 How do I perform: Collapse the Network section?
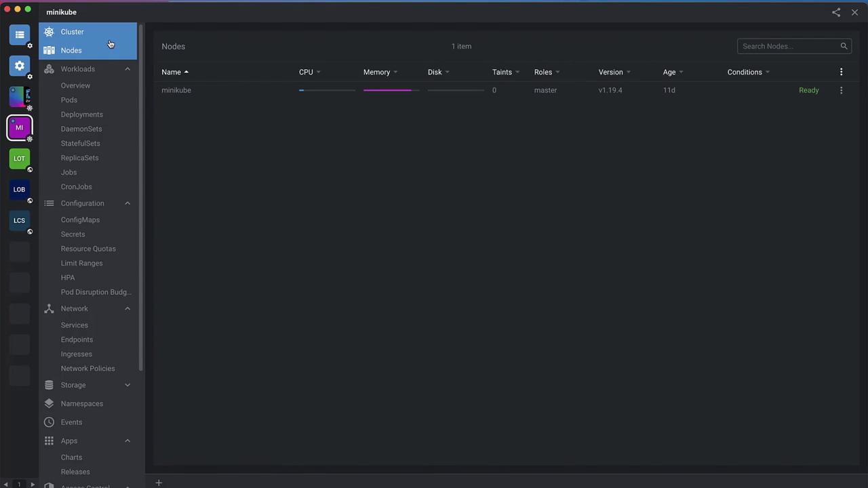(127, 308)
